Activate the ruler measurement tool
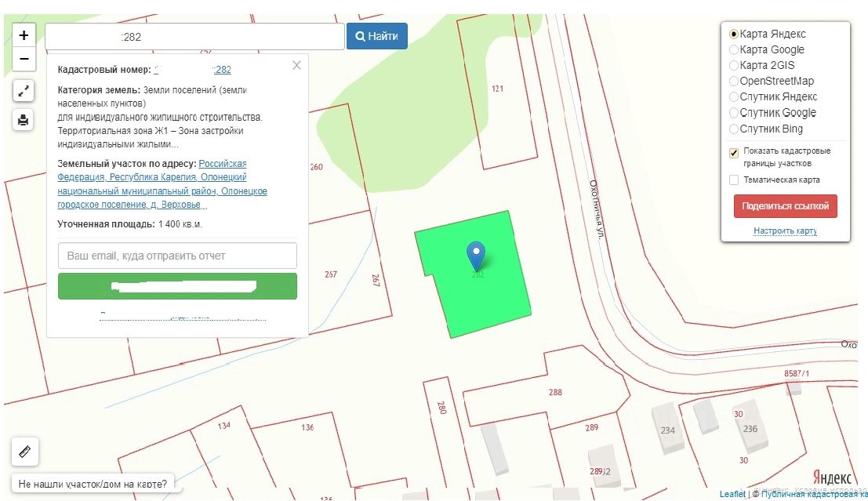The width and height of the screenshot is (868, 501). (x=25, y=451)
